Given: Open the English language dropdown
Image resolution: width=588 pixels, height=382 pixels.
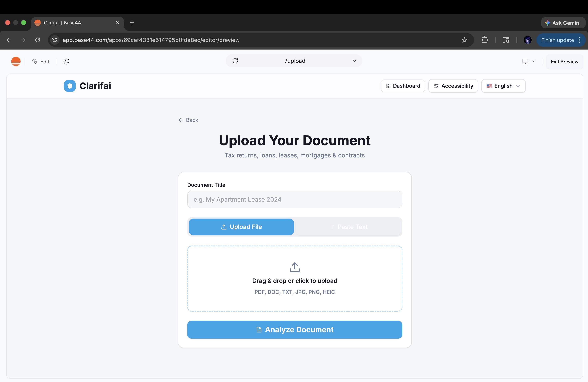Looking at the screenshot, I should click(503, 86).
